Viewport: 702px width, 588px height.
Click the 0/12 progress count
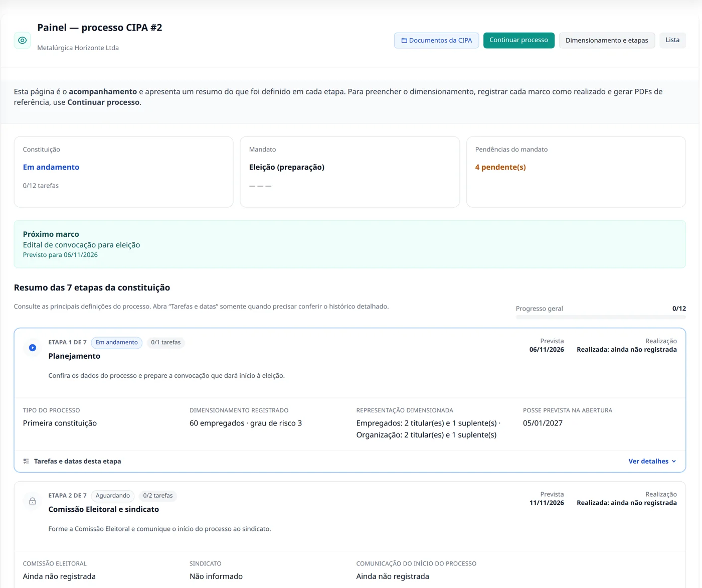679,309
